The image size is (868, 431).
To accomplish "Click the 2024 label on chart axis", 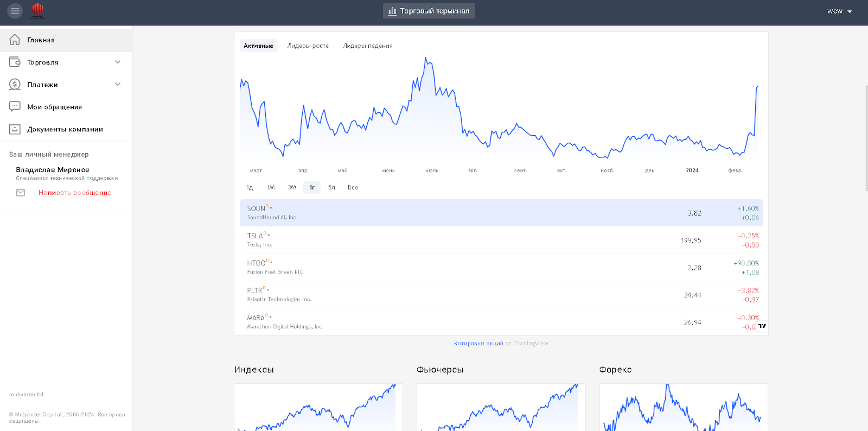I will pyautogui.click(x=692, y=170).
